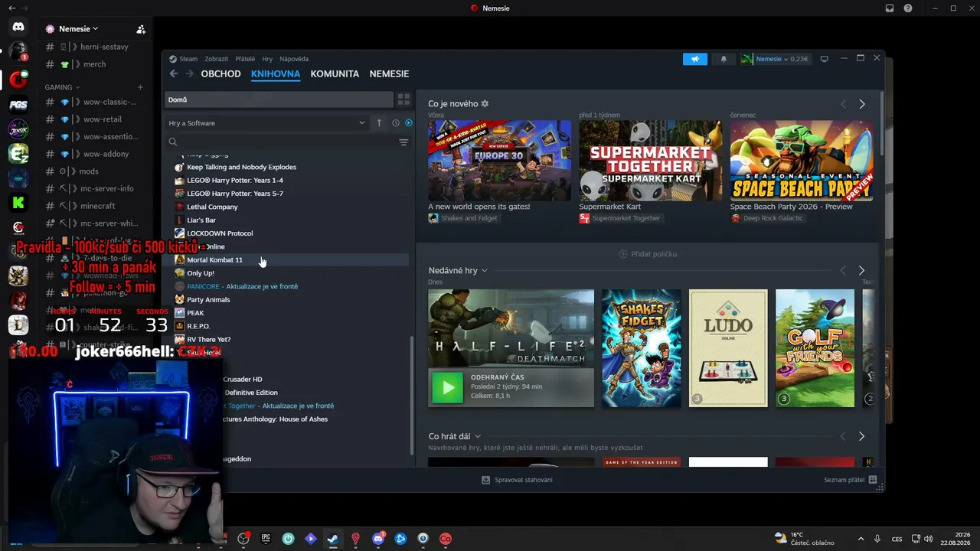
Task: Open the Zobrazit menu
Action: (x=217, y=59)
